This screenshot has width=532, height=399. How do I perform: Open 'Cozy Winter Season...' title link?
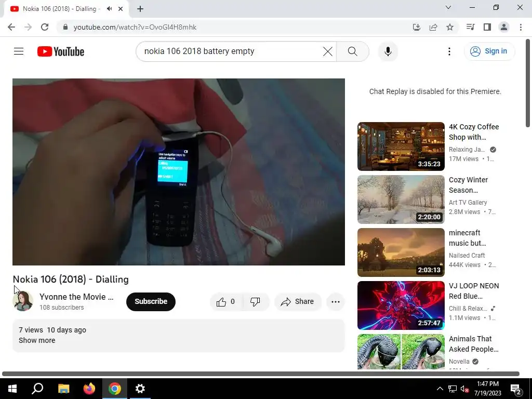click(x=468, y=185)
